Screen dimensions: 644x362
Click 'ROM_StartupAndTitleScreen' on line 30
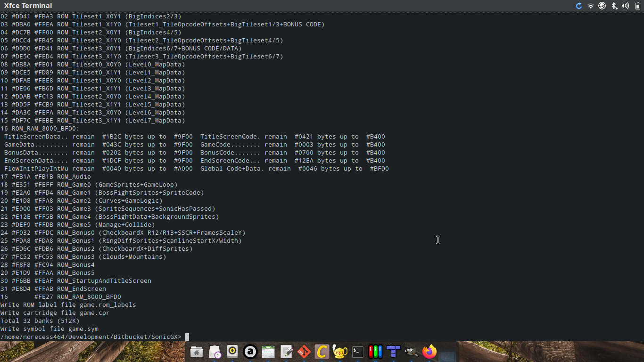(x=104, y=280)
